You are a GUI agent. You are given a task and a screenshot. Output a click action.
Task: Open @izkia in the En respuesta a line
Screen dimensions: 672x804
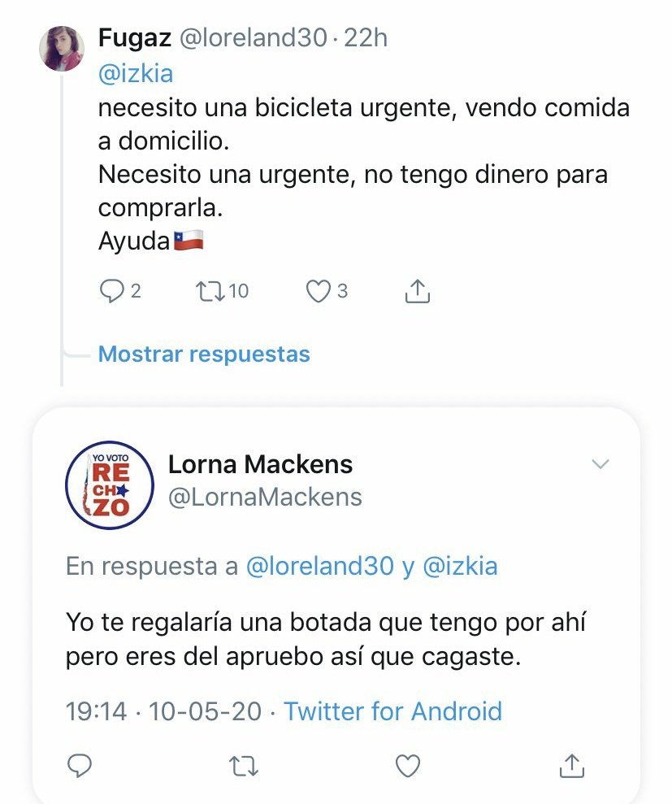460,566
